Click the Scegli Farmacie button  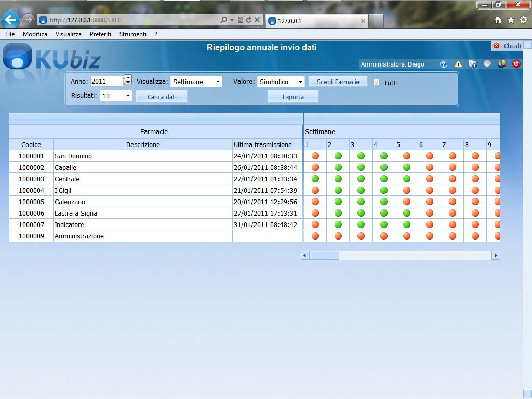tap(338, 82)
